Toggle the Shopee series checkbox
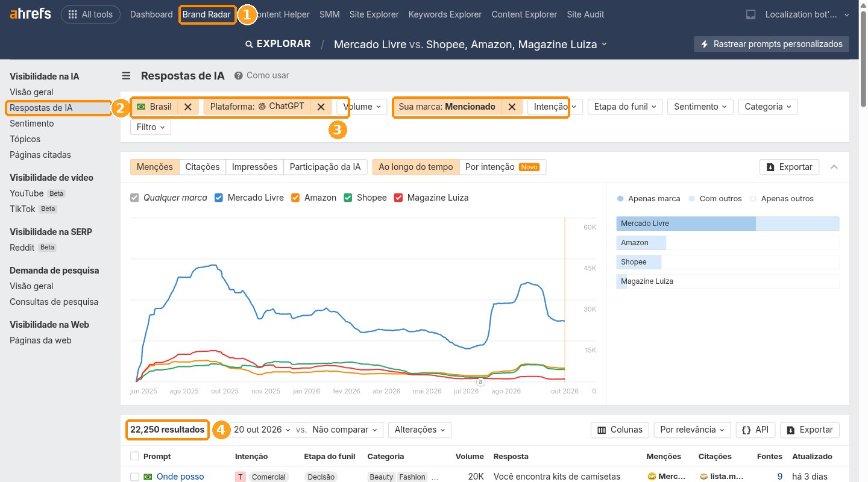The height and width of the screenshot is (482, 868). click(x=348, y=198)
